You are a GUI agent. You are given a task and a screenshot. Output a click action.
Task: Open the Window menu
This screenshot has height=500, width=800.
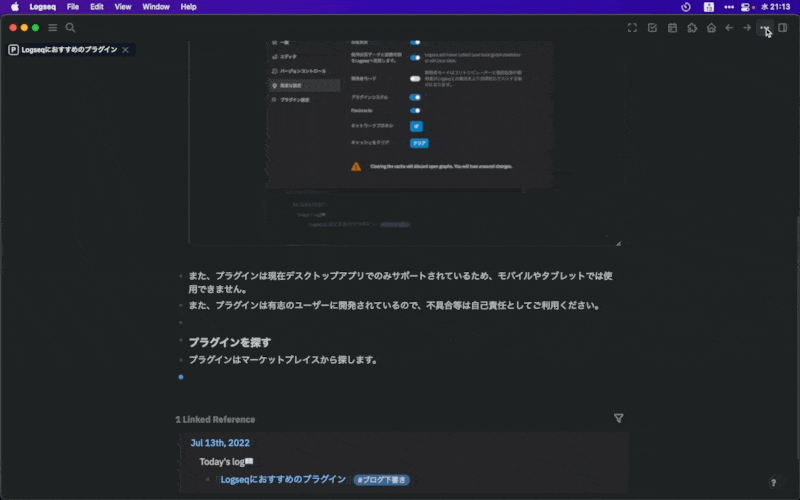[x=156, y=7]
